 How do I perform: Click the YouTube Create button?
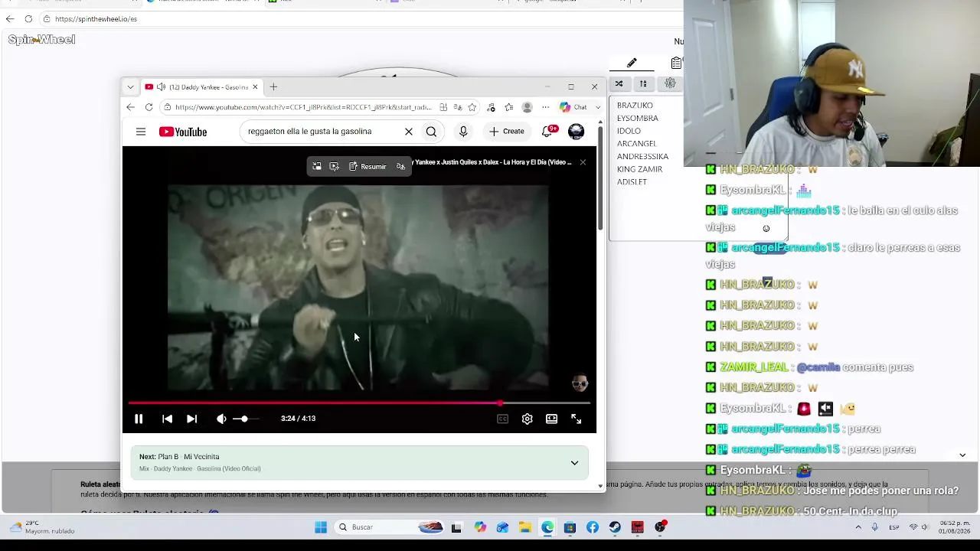click(x=507, y=132)
